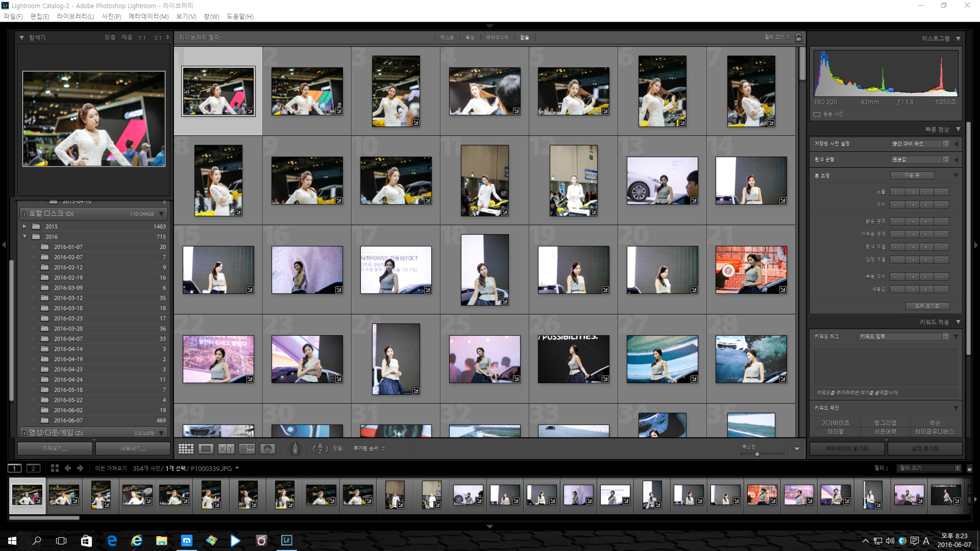
Task: Select the Painter spray can tool
Action: tap(295, 448)
